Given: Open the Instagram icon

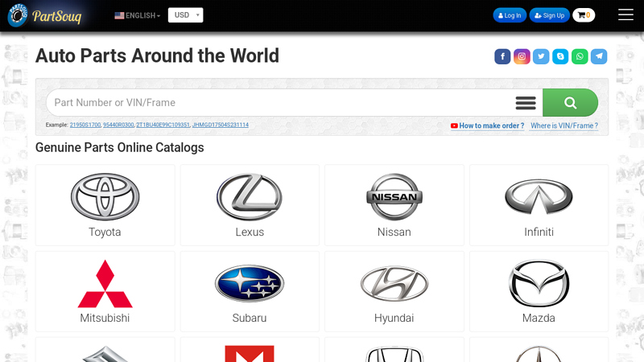Looking at the screenshot, I should point(522,56).
